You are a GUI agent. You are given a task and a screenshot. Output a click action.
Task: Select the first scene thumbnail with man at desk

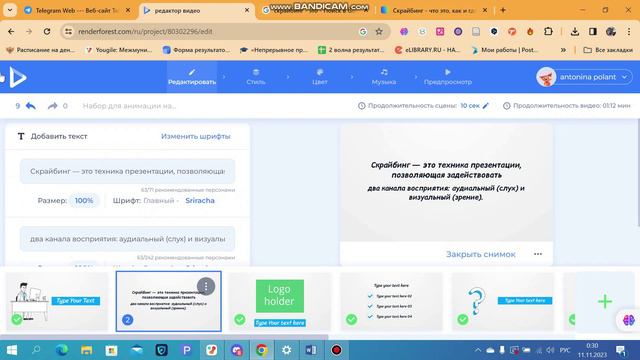(57, 301)
